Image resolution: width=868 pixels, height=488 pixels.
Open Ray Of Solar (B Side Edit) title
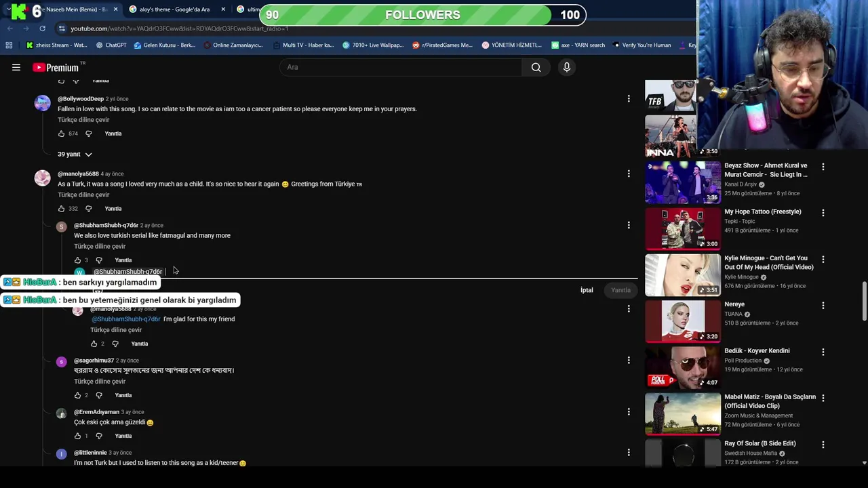coord(759,443)
